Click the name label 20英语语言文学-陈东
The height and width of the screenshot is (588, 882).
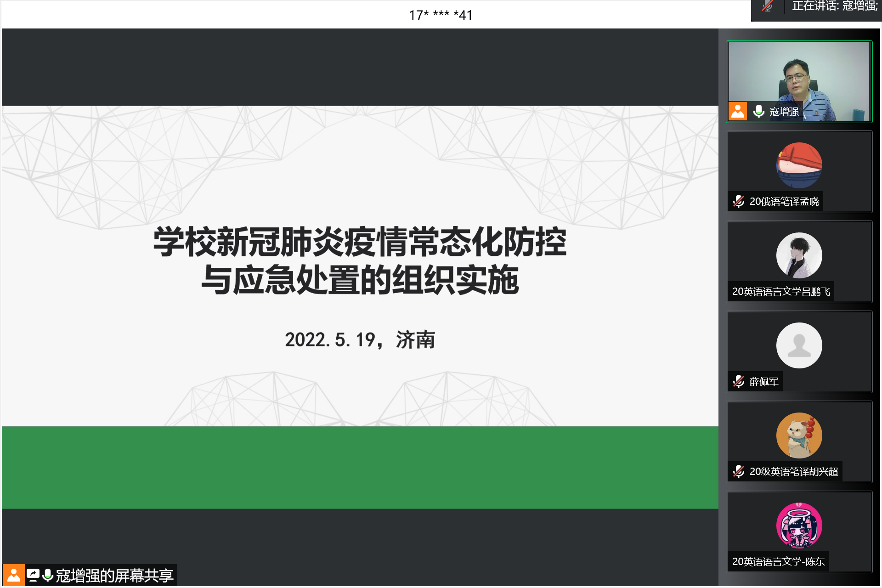[778, 561]
